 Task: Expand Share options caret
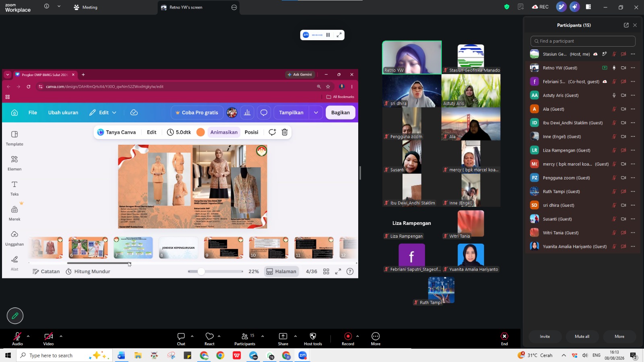click(x=295, y=336)
